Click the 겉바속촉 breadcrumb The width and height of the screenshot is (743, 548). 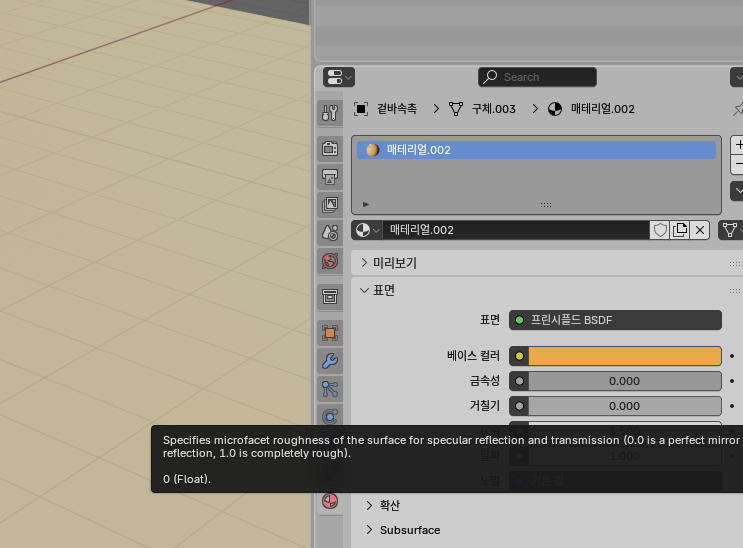tap(386, 109)
